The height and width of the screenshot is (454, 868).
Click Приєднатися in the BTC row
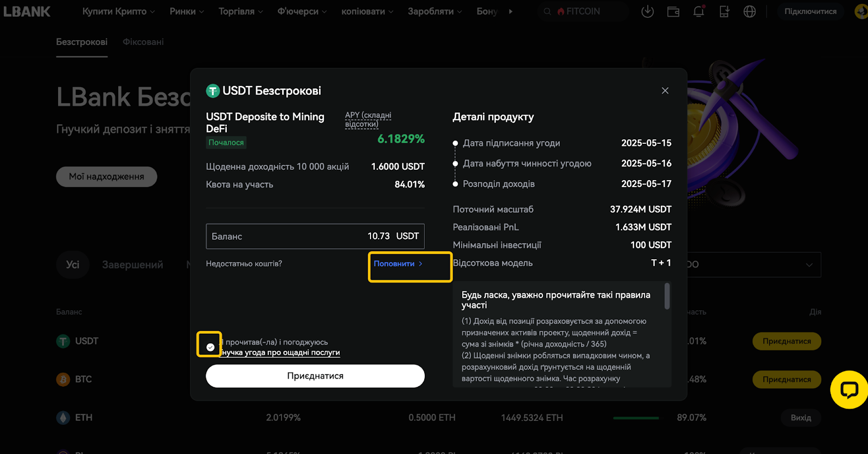pos(787,379)
